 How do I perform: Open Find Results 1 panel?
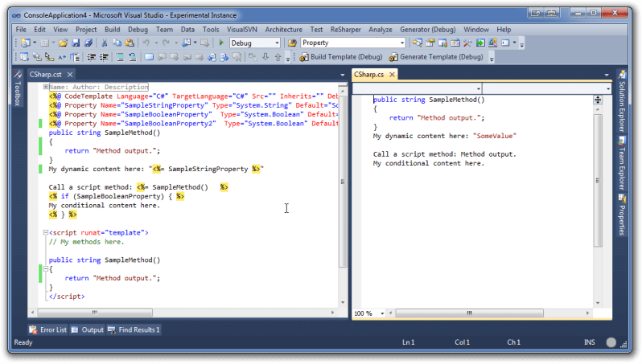pos(134,329)
